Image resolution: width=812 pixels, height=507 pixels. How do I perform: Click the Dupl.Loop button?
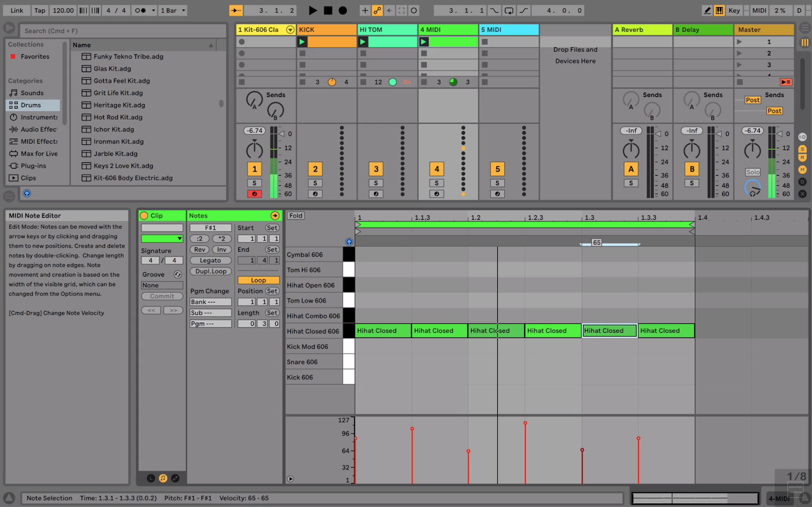point(211,272)
